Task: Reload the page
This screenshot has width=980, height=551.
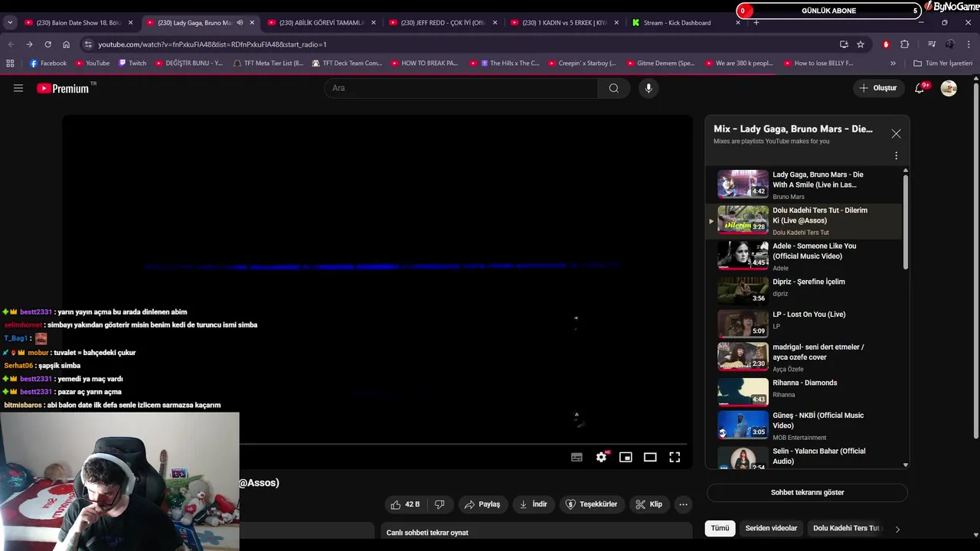Action: coord(47,44)
